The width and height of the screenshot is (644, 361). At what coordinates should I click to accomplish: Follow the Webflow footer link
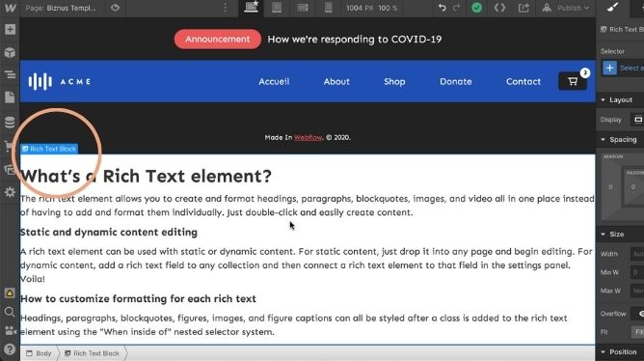pyautogui.click(x=309, y=137)
